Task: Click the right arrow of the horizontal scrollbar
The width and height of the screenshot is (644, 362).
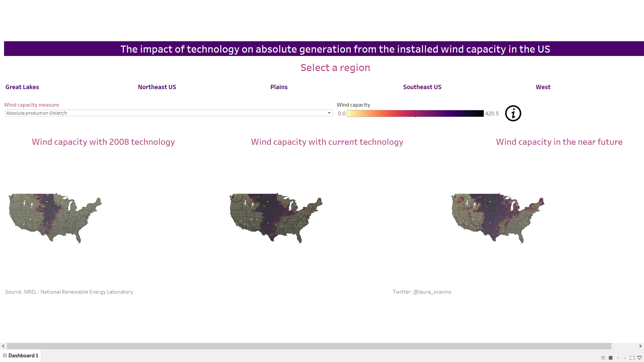Action: (x=641, y=346)
